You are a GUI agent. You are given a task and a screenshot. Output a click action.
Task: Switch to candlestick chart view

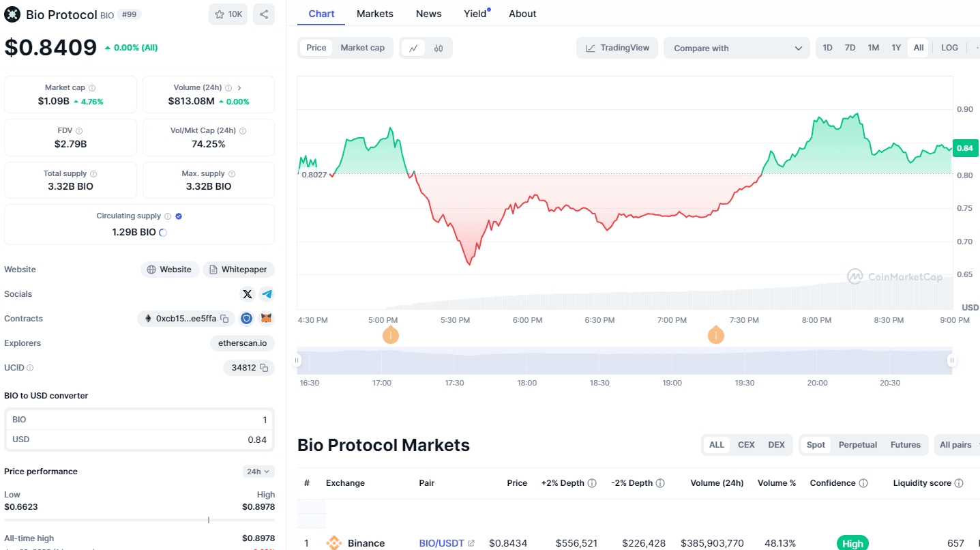[439, 48]
